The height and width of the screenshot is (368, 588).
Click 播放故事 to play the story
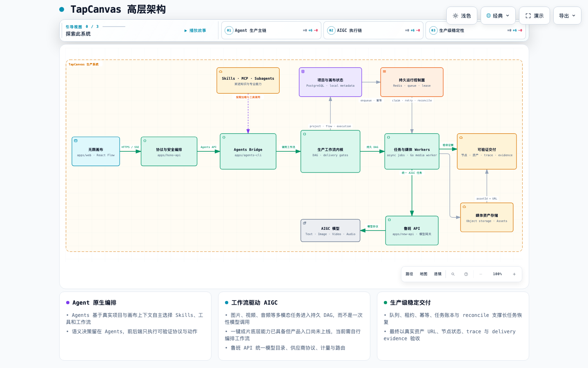pos(195,31)
